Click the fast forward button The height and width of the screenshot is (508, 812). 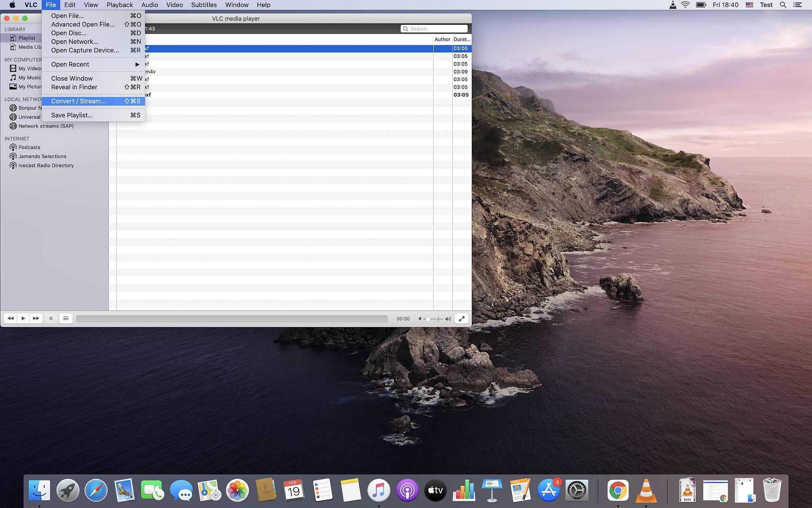point(36,319)
